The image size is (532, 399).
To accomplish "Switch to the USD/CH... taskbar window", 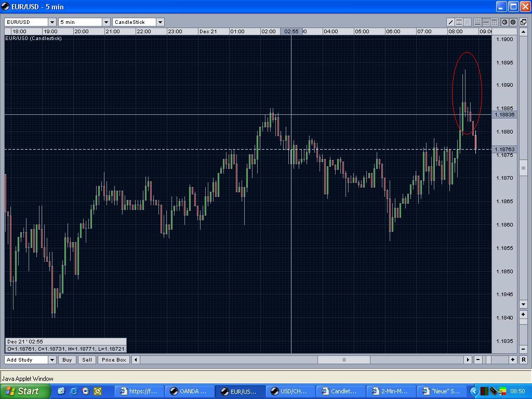I will click(x=291, y=391).
